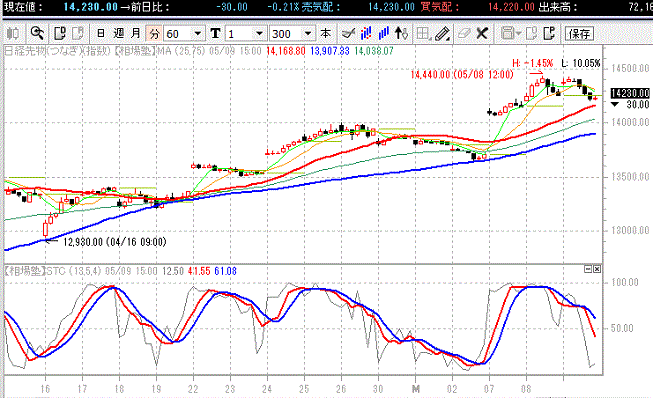
Task: Click the 100.00 STC axis label
Action: pyautogui.click(x=625, y=283)
